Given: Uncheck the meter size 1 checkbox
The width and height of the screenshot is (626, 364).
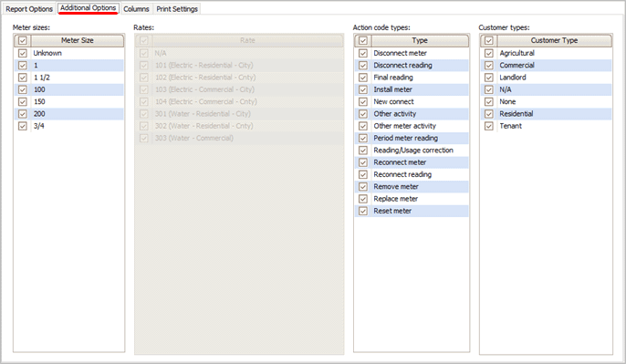Looking at the screenshot, I should [x=23, y=66].
